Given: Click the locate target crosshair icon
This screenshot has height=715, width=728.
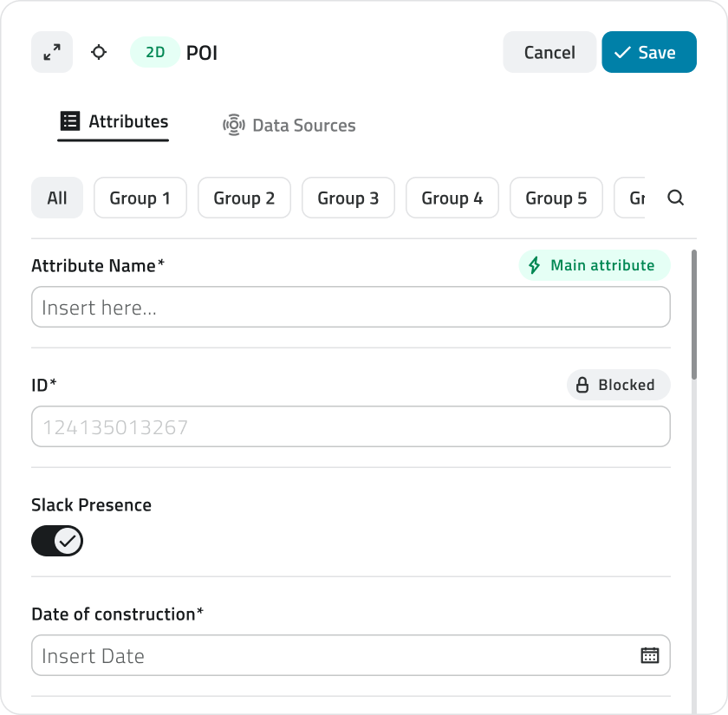Looking at the screenshot, I should pos(99,52).
